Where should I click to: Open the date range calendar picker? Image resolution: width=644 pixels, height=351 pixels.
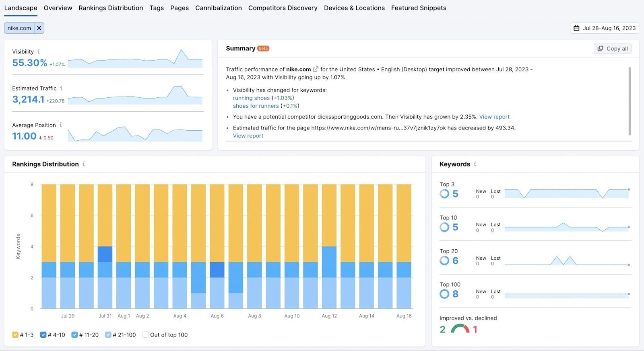[x=605, y=28]
